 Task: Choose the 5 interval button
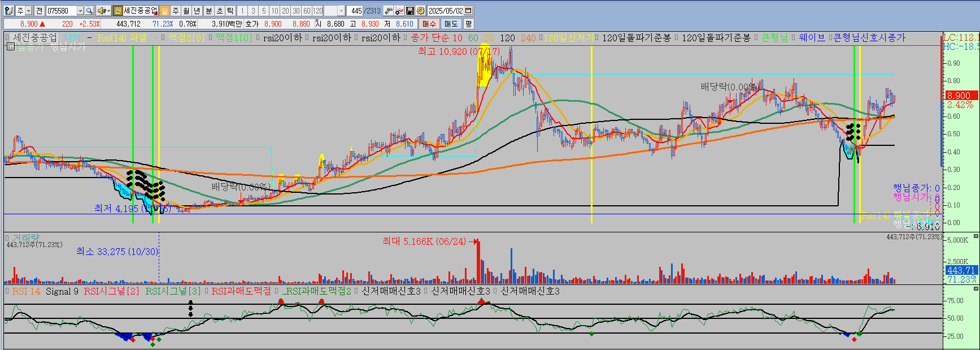point(264,11)
